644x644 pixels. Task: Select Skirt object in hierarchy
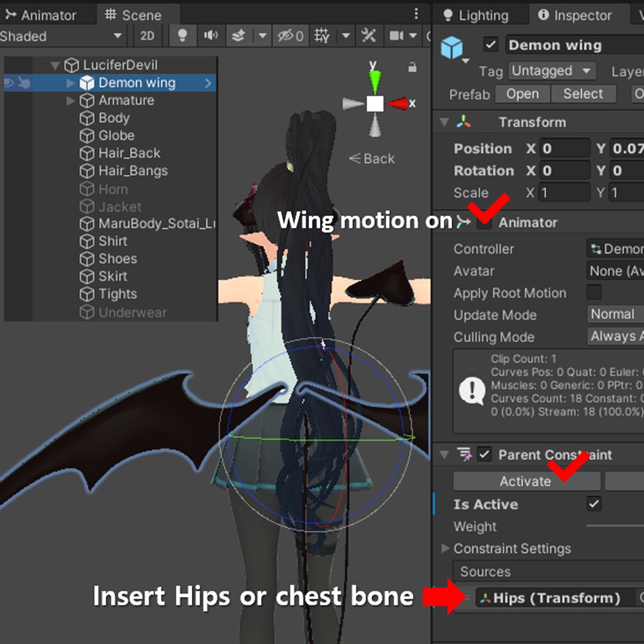point(113,276)
